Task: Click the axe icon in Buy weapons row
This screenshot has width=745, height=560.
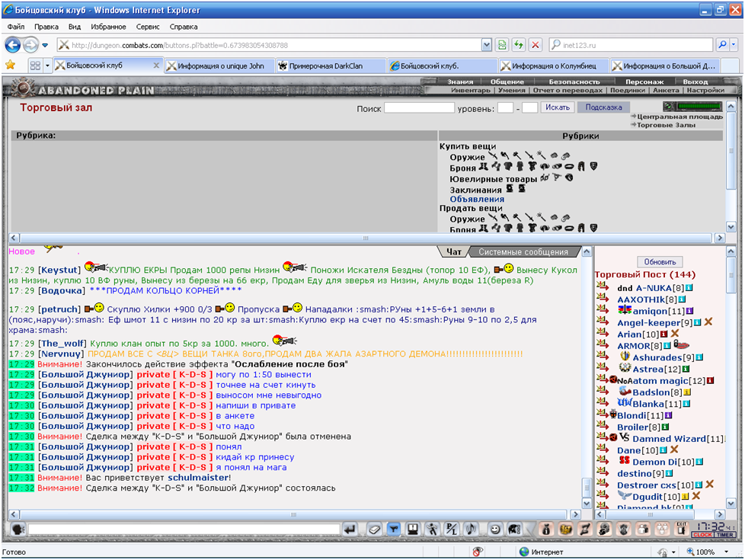Action: click(505, 155)
